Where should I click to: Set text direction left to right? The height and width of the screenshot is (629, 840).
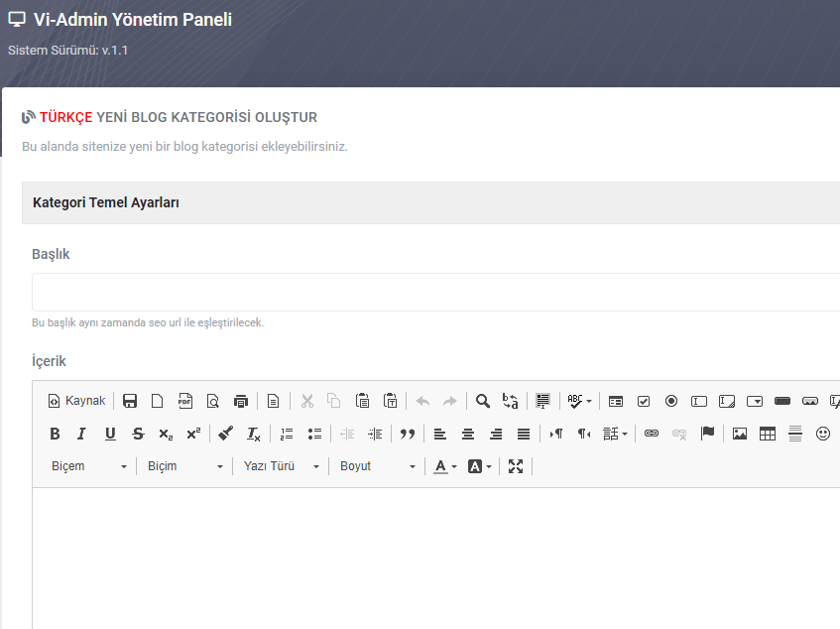point(556,434)
